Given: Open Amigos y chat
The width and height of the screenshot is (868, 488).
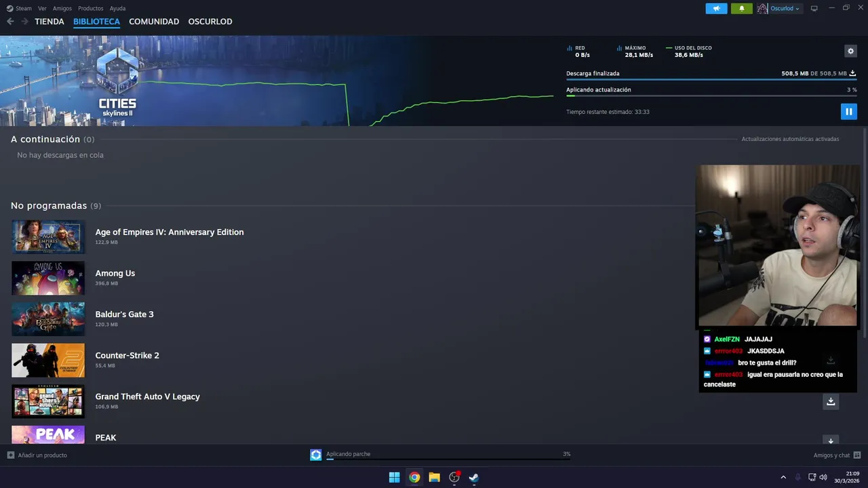Looking at the screenshot, I should click(837, 455).
